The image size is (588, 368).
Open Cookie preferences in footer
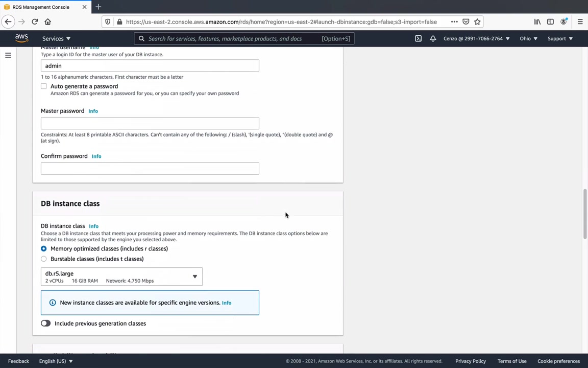point(558,361)
